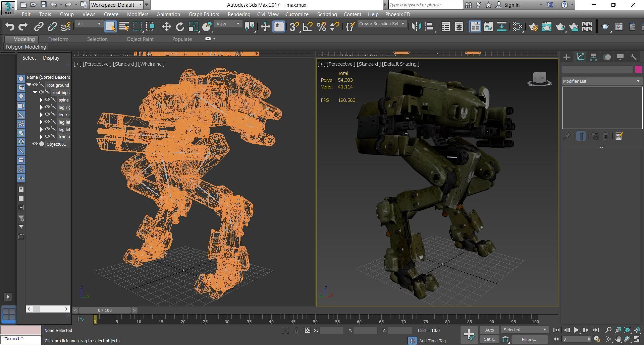Open the selection filter All dropdown

pyautogui.click(x=89, y=24)
